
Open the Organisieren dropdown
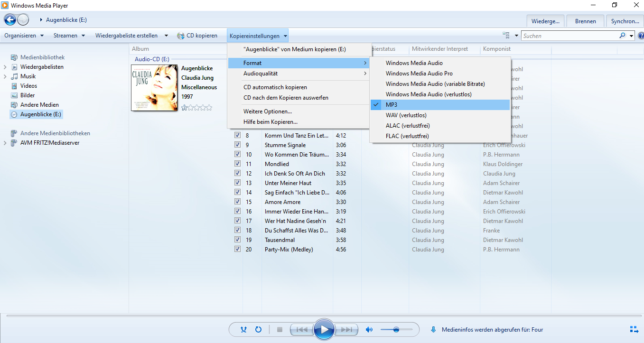pyautogui.click(x=24, y=36)
